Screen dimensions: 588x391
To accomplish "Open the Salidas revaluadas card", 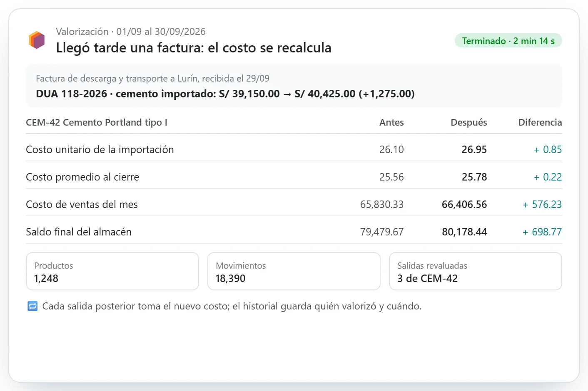I will tap(476, 271).
